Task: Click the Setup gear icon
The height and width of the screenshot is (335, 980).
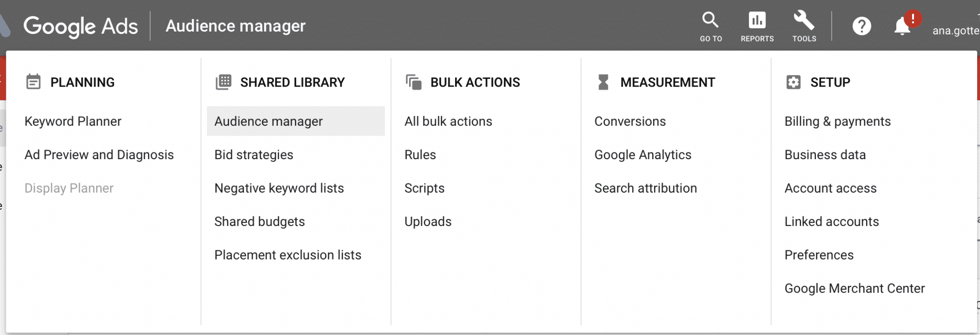Action: [x=793, y=82]
